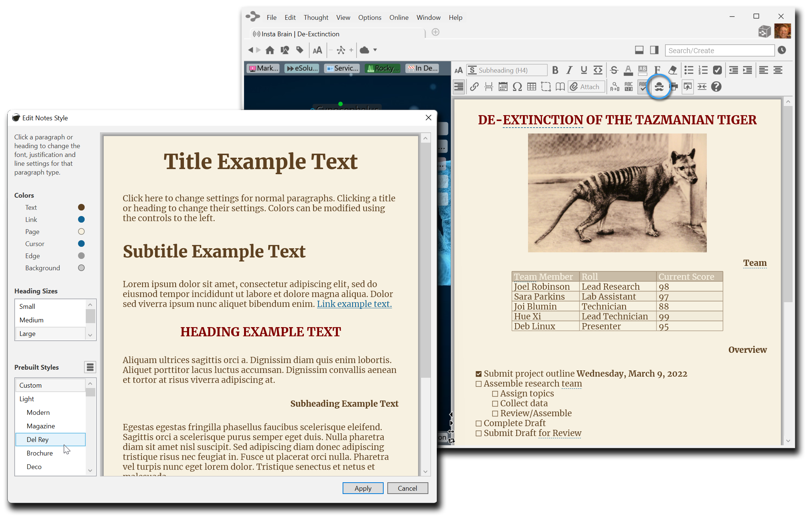Click the Home icon in the navigation bar
812x516 pixels.
[x=270, y=50]
